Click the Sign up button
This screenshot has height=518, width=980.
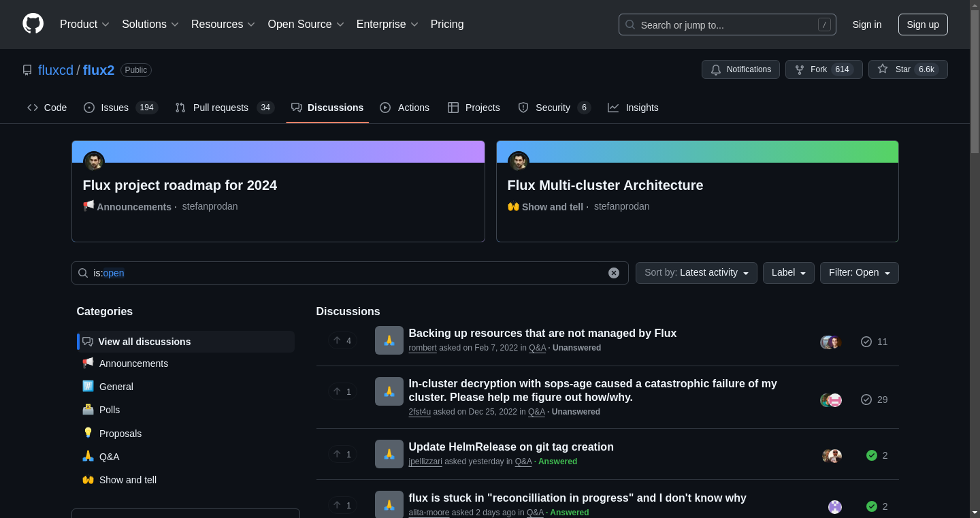point(923,25)
